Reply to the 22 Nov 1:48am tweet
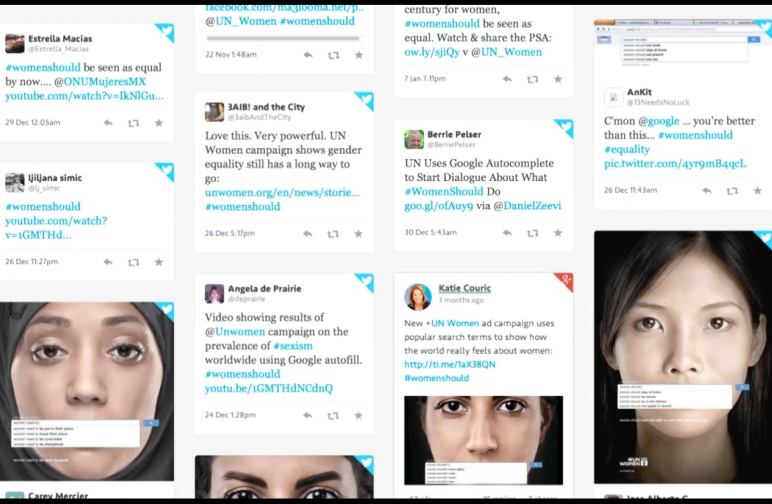The height and width of the screenshot is (504, 772). (x=308, y=55)
